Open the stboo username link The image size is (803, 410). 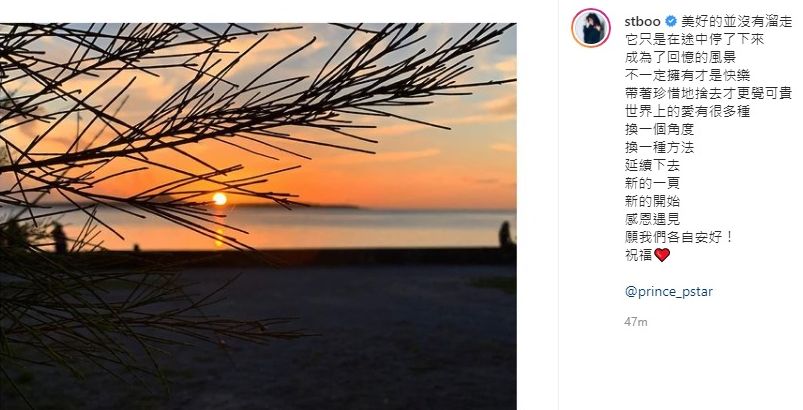click(x=643, y=22)
